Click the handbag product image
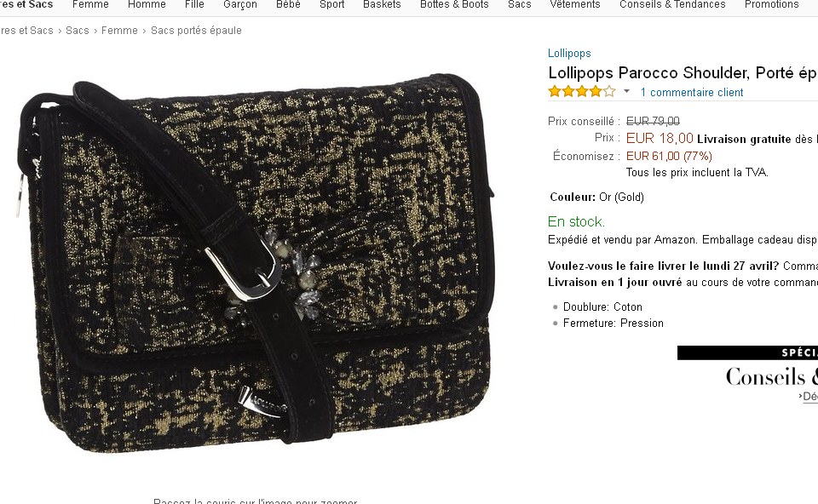 [255, 263]
